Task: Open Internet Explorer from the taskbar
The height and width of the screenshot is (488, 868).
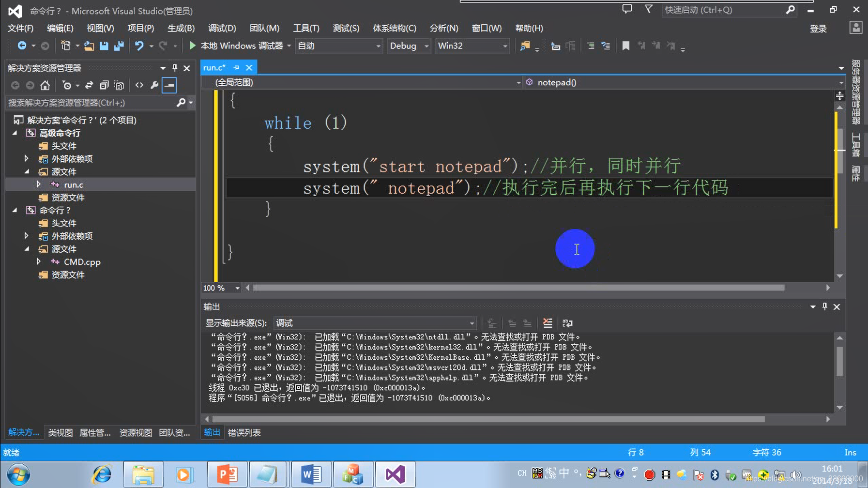Action: pos(102,474)
